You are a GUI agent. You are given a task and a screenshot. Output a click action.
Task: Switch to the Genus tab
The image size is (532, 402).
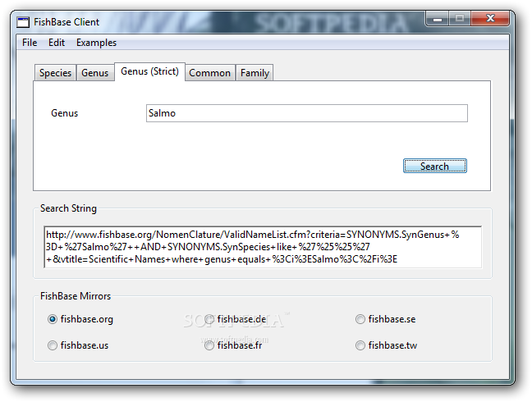(x=95, y=73)
